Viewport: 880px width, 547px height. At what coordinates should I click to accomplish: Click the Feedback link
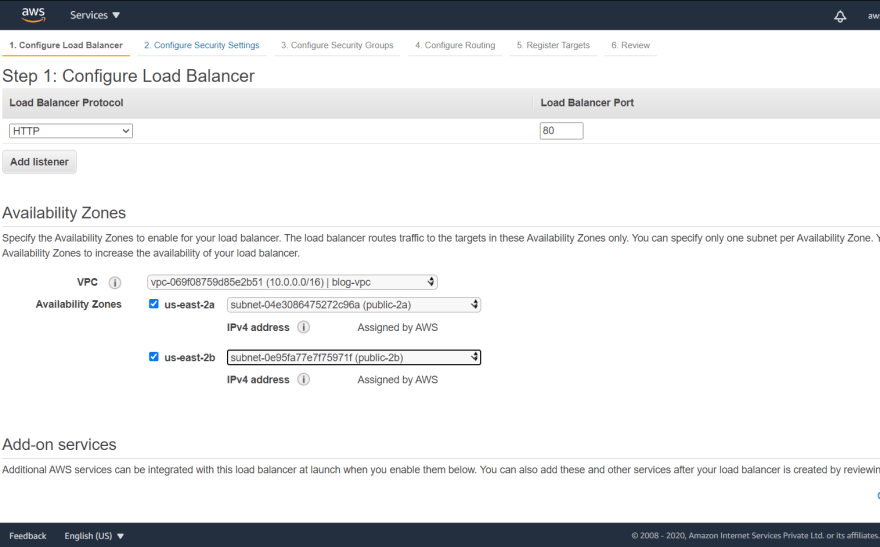tap(28, 536)
